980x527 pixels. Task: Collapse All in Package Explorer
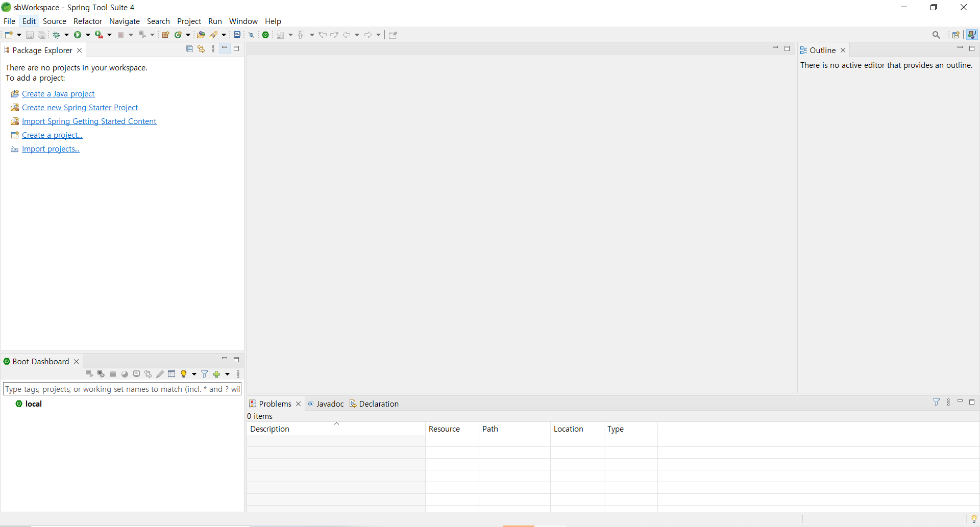[189, 49]
